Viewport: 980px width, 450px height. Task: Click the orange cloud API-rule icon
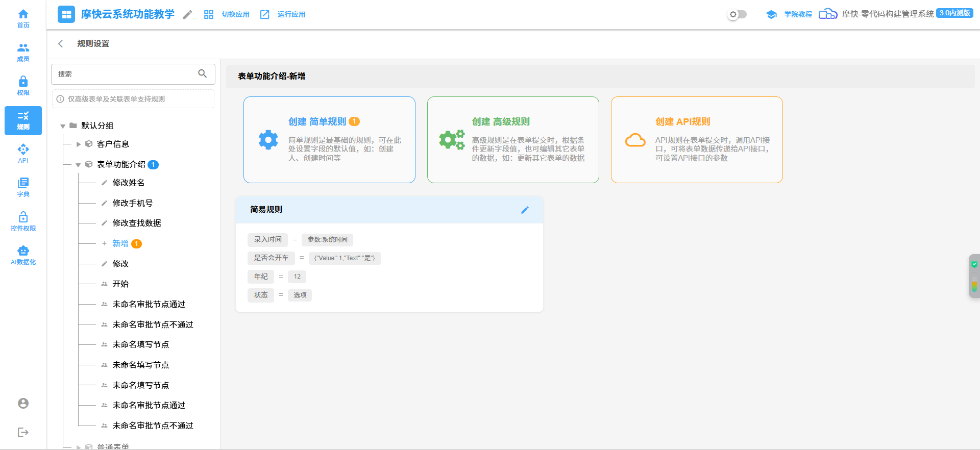click(x=635, y=140)
